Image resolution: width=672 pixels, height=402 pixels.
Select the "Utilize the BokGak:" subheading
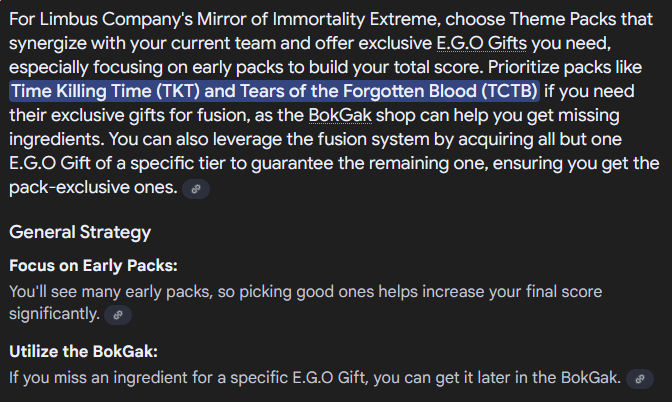click(84, 351)
